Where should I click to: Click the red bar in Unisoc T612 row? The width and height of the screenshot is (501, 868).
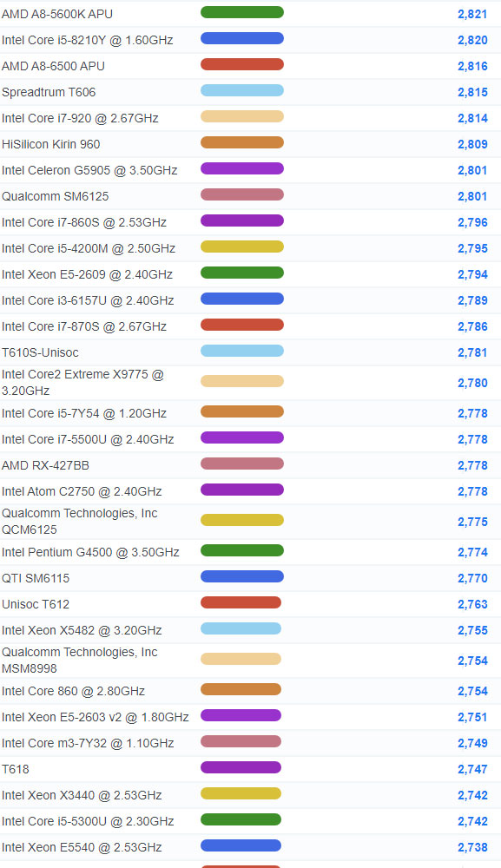click(x=241, y=602)
